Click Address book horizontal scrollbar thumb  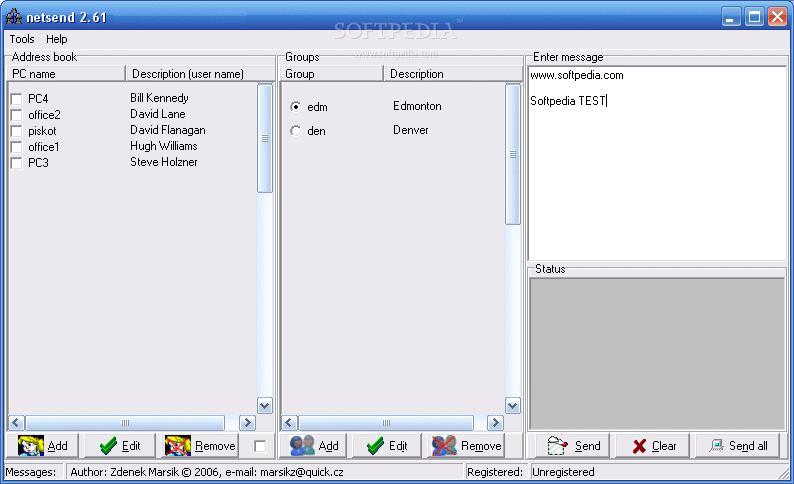(x=125, y=423)
